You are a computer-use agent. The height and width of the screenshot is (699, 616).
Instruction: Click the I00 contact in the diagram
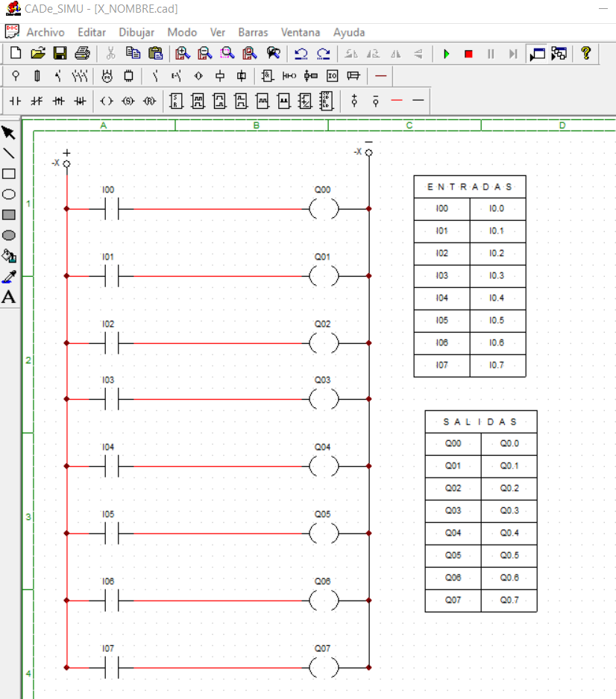point(110,210)
